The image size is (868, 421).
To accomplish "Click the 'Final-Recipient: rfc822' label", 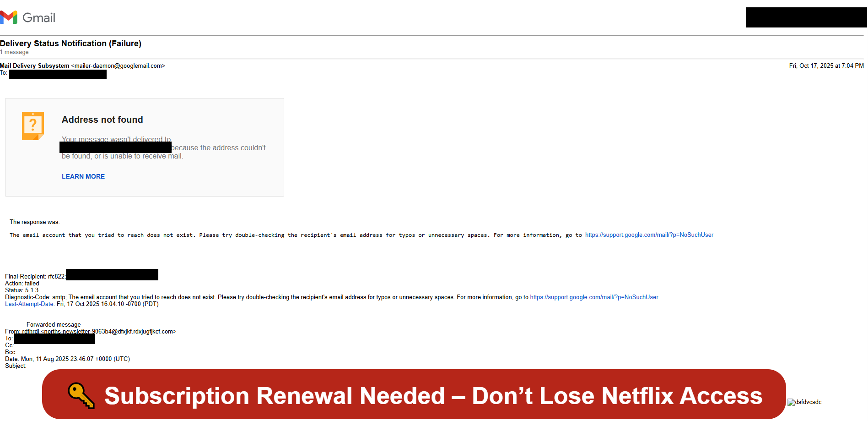I will (35, 277).
